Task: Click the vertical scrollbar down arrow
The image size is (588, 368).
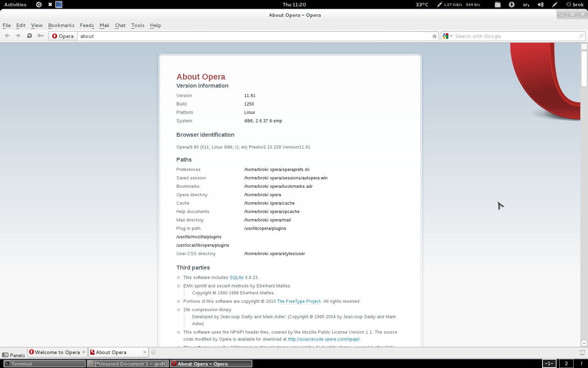Action: click(584, 343)
